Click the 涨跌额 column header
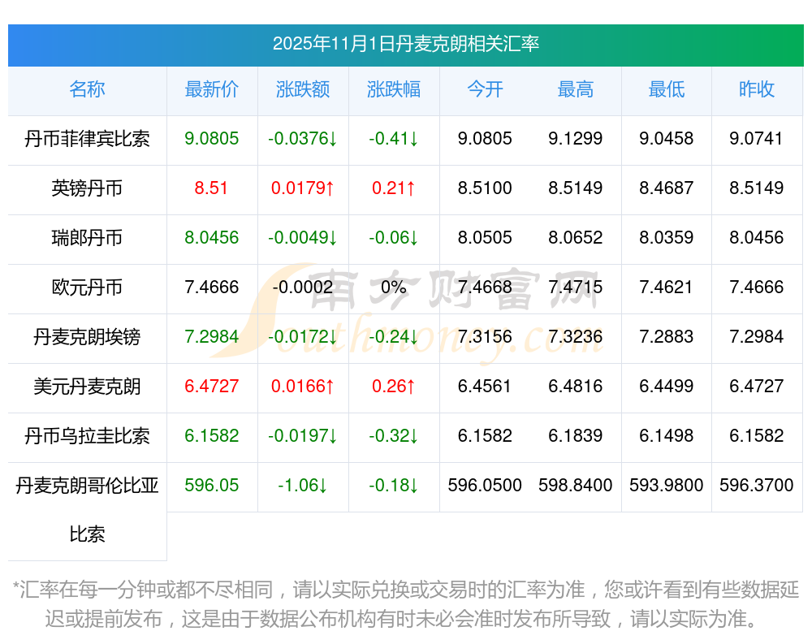 (303, 89)
